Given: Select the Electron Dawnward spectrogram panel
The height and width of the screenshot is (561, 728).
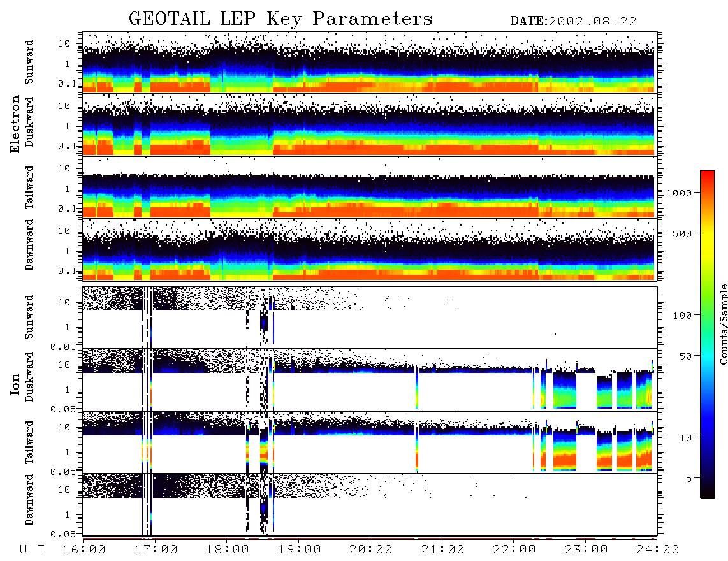Looking at the screenshot, I should [370, 250].
